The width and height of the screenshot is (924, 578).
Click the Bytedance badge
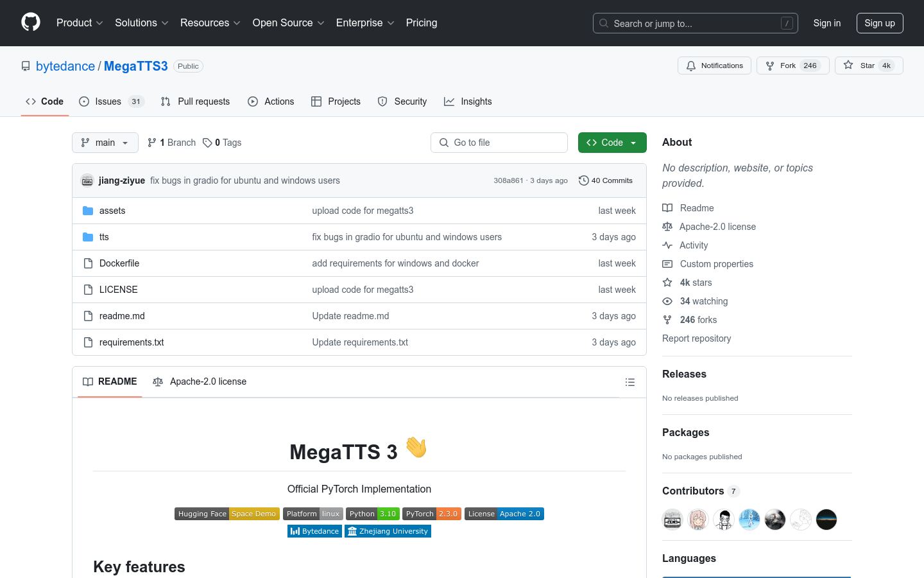(314, 531)
